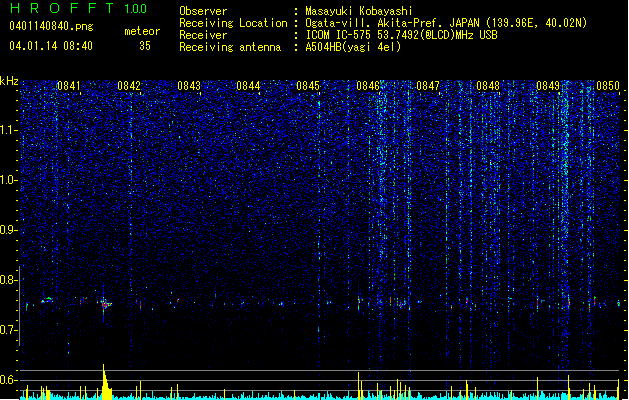Click the 0847 time marker
Viewport: 629px width, 400px height.
coord(428,86)
